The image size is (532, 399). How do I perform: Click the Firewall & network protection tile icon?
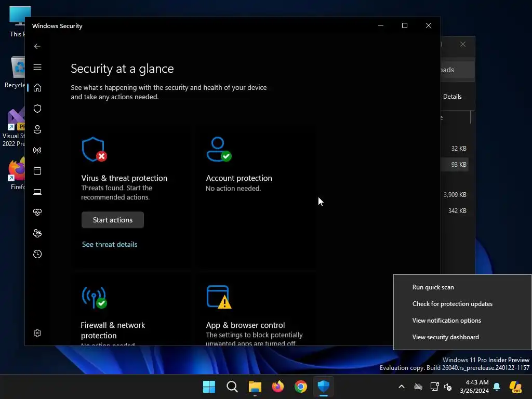(x=94, y=297)
